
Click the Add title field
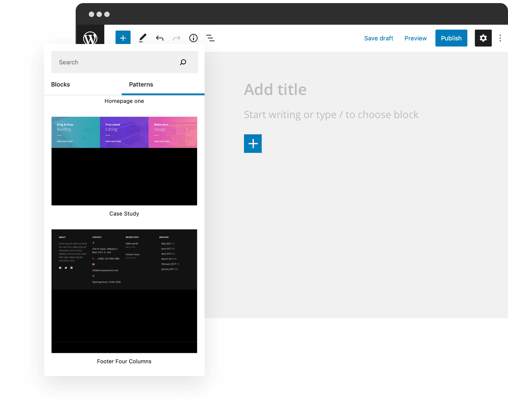pos(275,90)
